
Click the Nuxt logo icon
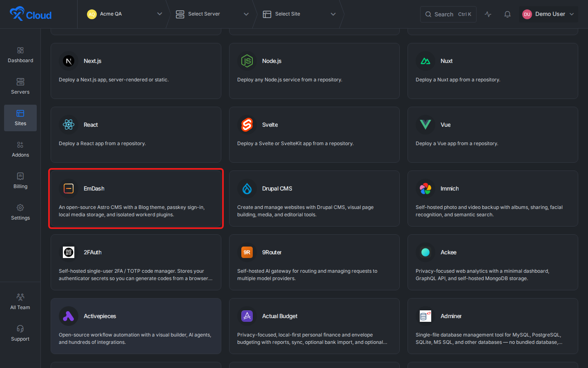pyautogui.click(x=425, y=61)
